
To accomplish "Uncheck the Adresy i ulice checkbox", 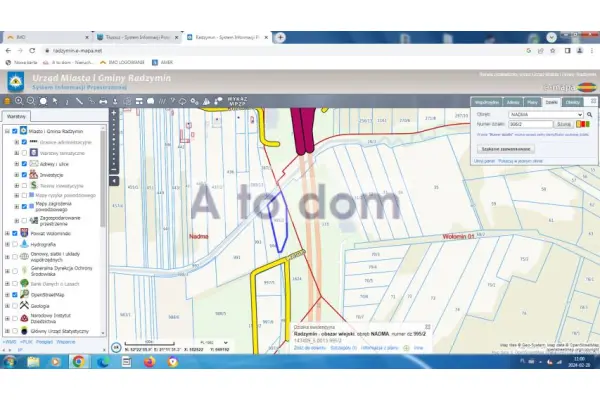I will click(x=24, y=164).
